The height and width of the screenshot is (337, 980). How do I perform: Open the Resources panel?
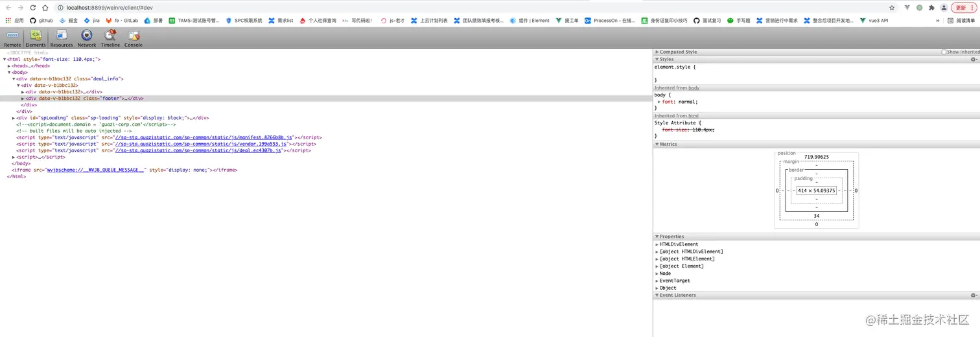point(62,38)
